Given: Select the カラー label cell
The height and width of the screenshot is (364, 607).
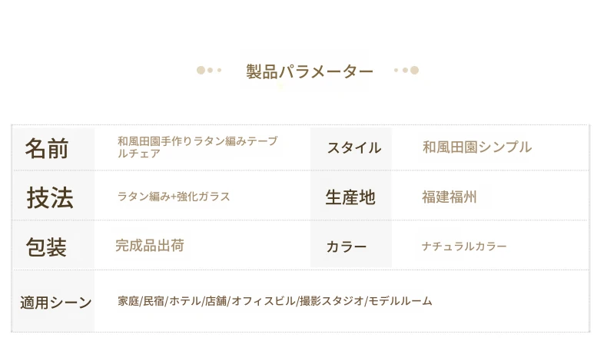Looking at the screenshot, I should (351, 245).
